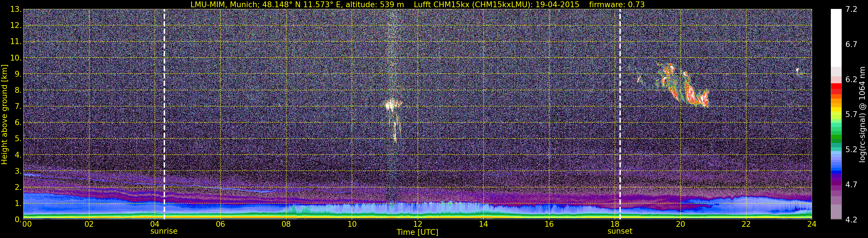Click the white top section of the colorbar

point(836,38)
